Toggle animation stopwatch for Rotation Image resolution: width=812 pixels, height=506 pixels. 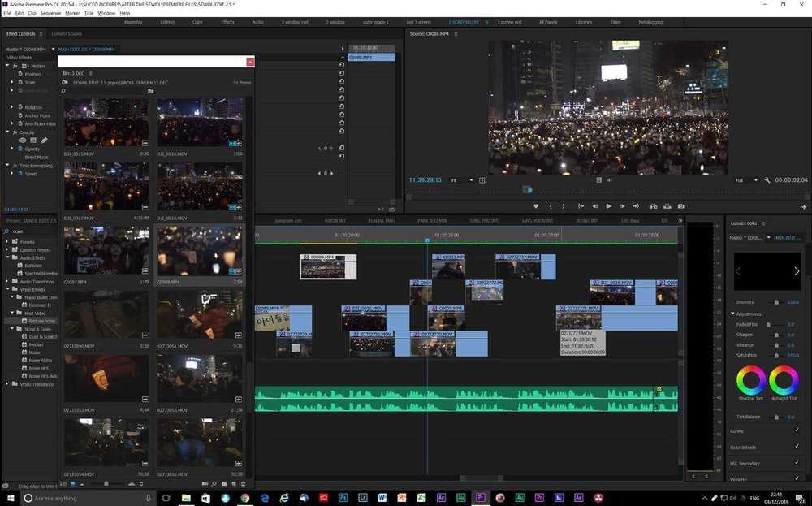[20, 107]
